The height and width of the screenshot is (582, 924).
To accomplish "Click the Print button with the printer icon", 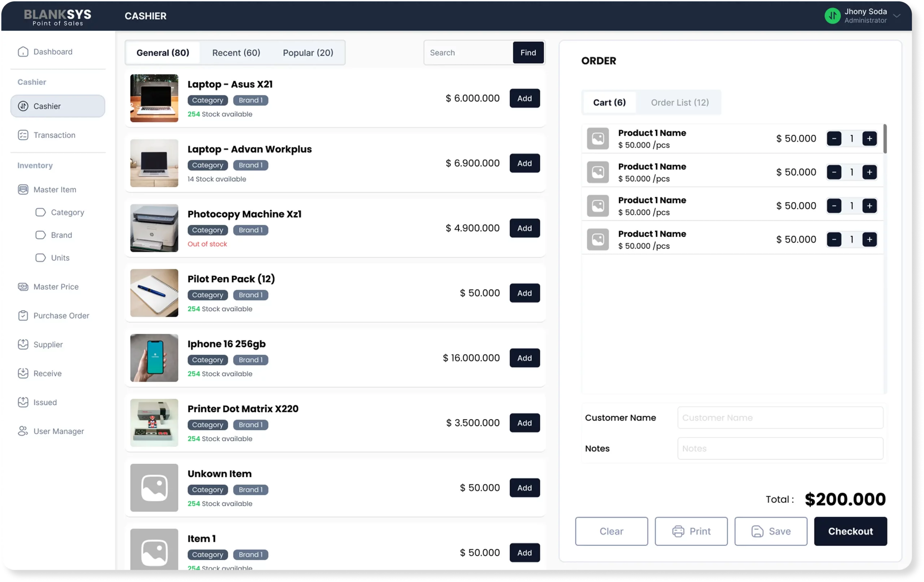I will point(691,531).
